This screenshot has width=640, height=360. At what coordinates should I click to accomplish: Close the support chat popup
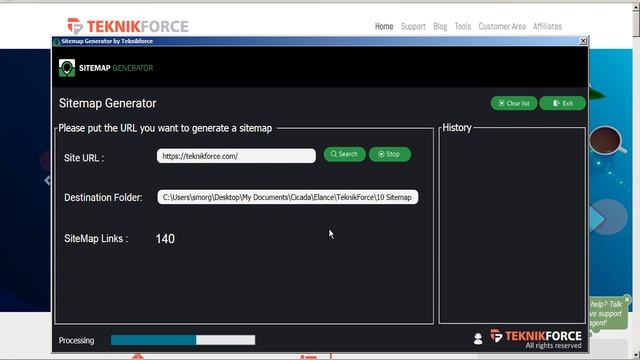tap(627, 299)
